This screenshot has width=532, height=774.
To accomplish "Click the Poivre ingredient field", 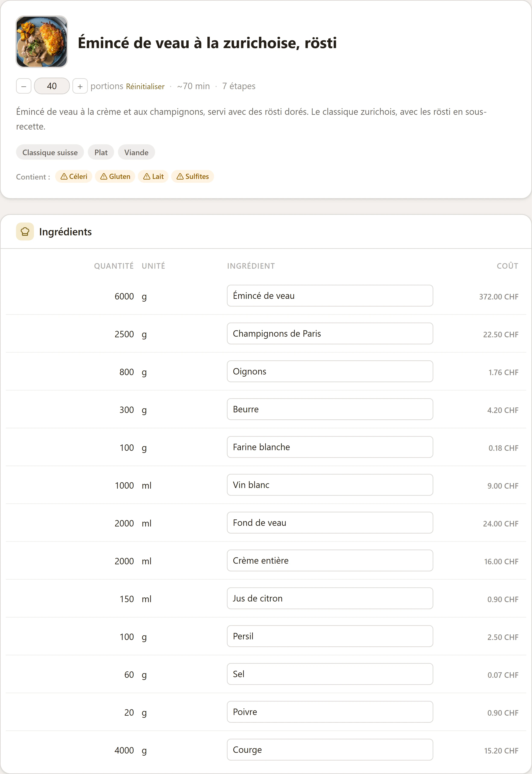I will tap(330, 712).
